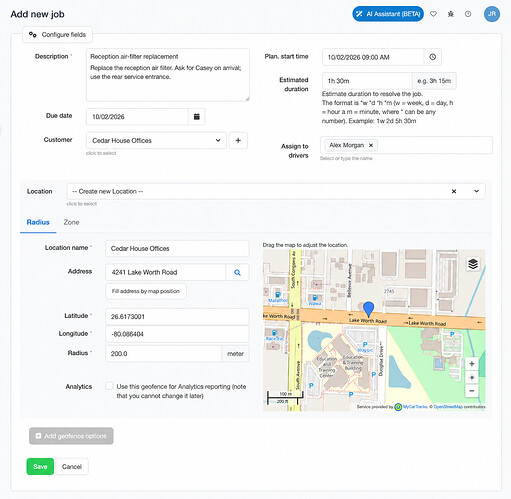Click the Wawa fuel icon on map
This screenshot has width=511, height=499.
pos(314,298)
